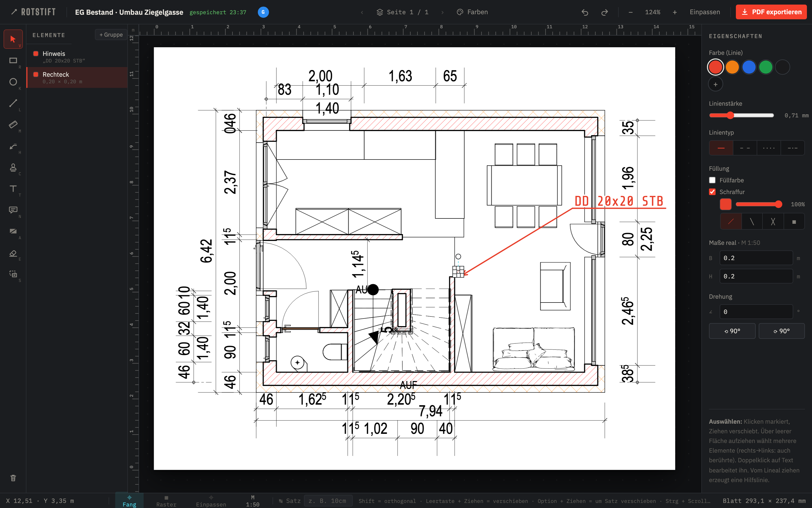Open the Farben panel

point(472,12)
